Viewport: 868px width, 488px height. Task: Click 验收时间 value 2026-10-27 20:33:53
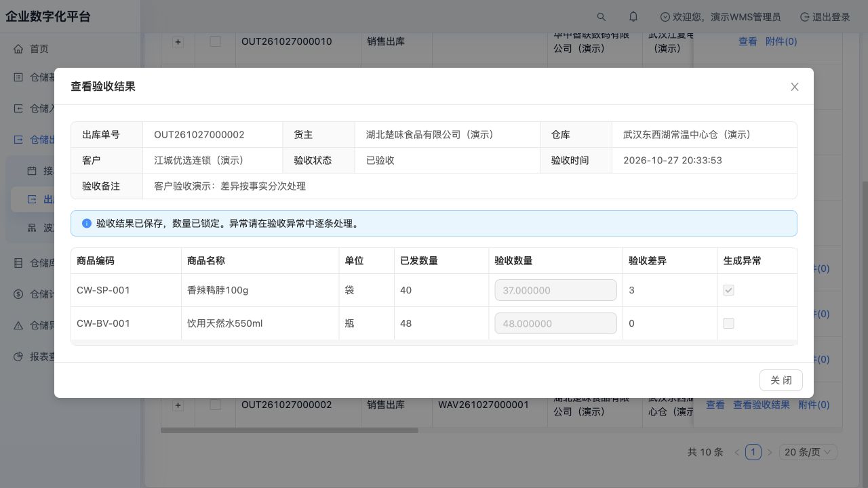(x=673, y=161)
